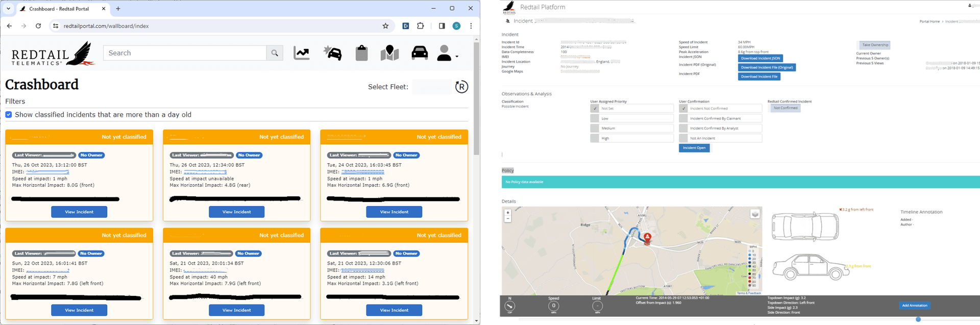Click the Download Incident JSON button
Screen dimensions: 980x325
(760, 58)
